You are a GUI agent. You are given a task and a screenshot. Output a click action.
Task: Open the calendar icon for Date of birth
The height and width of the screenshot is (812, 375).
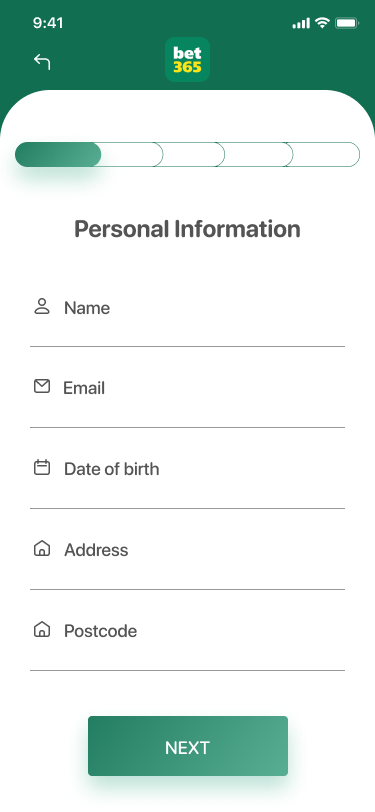tap(42, 468)
